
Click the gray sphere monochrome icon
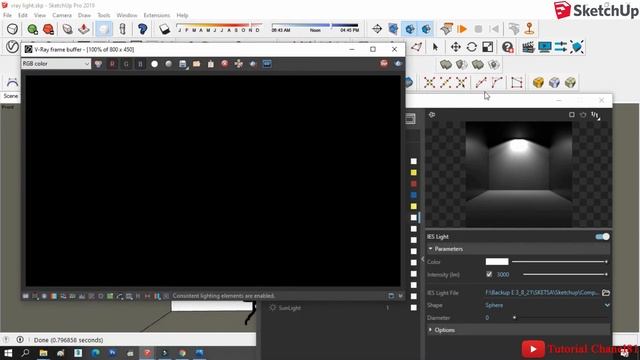[x=168, y=64]
